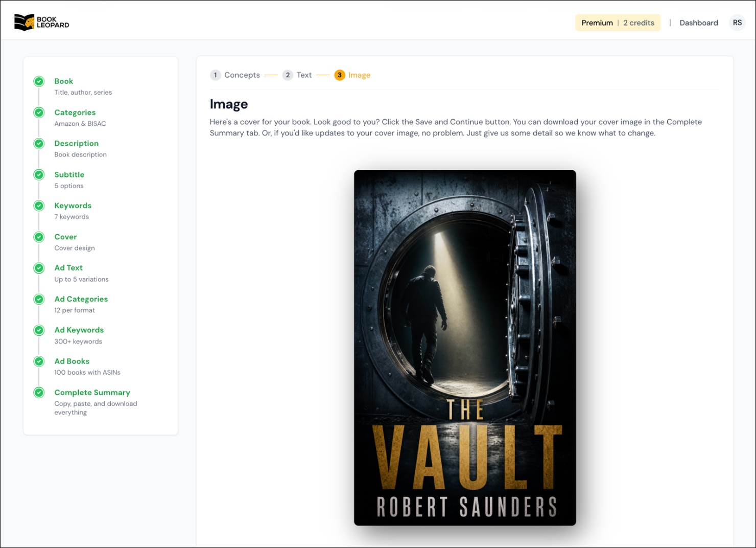Go to the Concepts step

point(242,75)
